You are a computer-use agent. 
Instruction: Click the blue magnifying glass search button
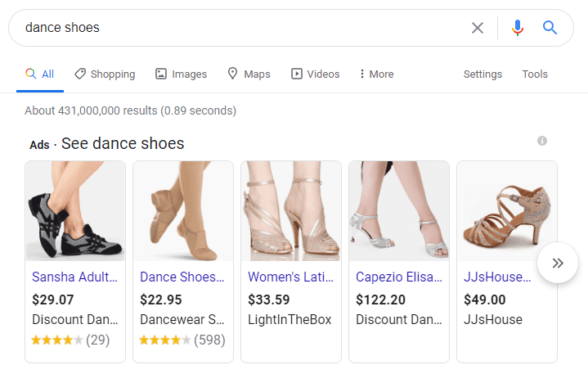tap(550, 28)
